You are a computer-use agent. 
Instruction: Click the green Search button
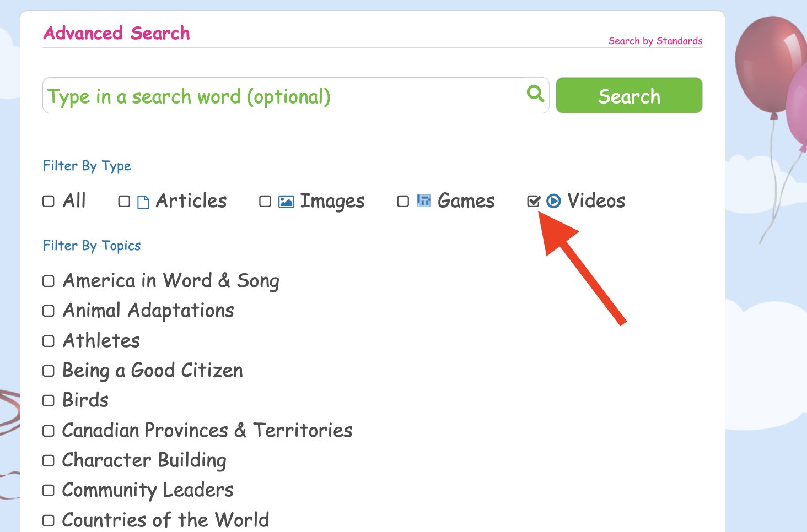pyautogui.click(x=629, y=95)
